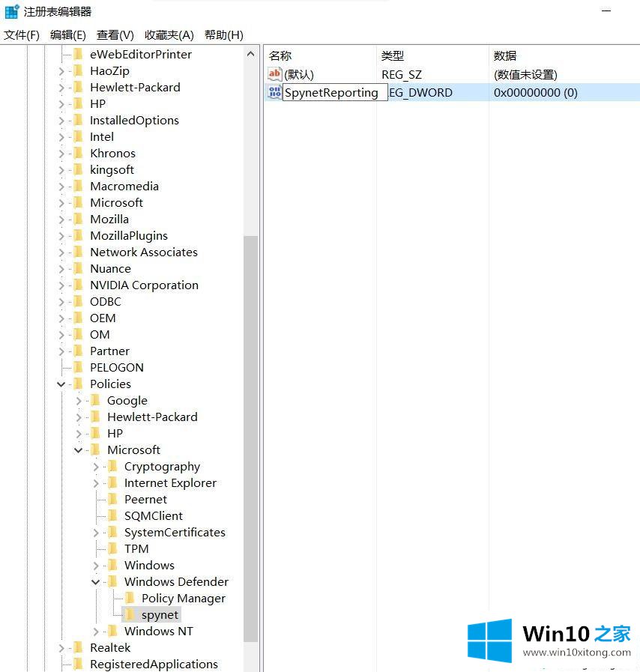Click the Registry Editor app icon in title bar
This screenshot has width=640, height=672.
12,11
